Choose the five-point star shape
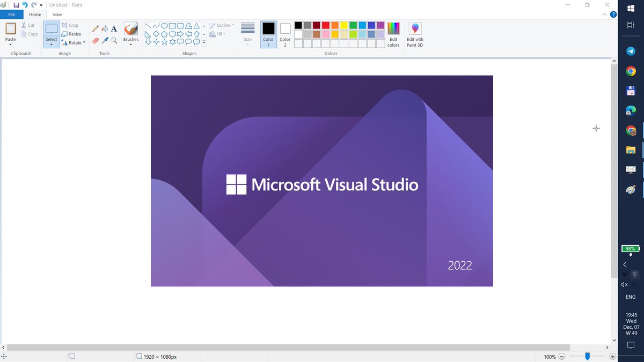This screenshot has height=362, width=644. (164, 41)
